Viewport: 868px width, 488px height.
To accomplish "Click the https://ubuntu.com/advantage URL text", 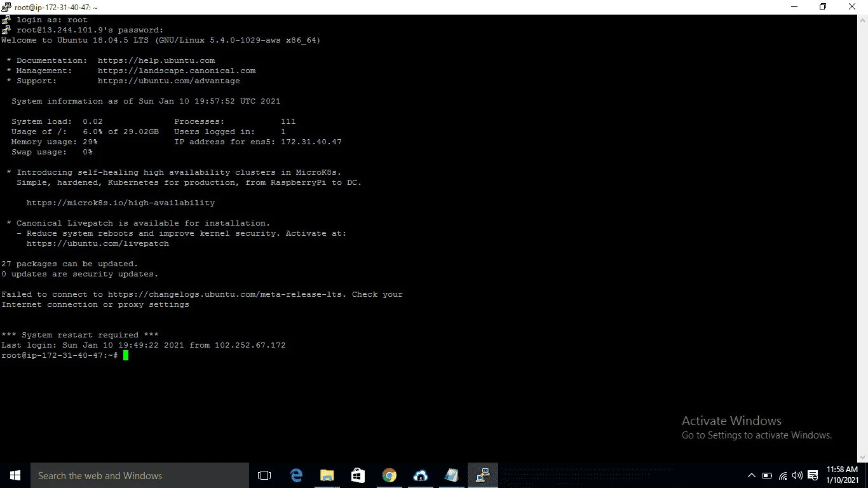I will pyautogui.click(x=169, y=81).
